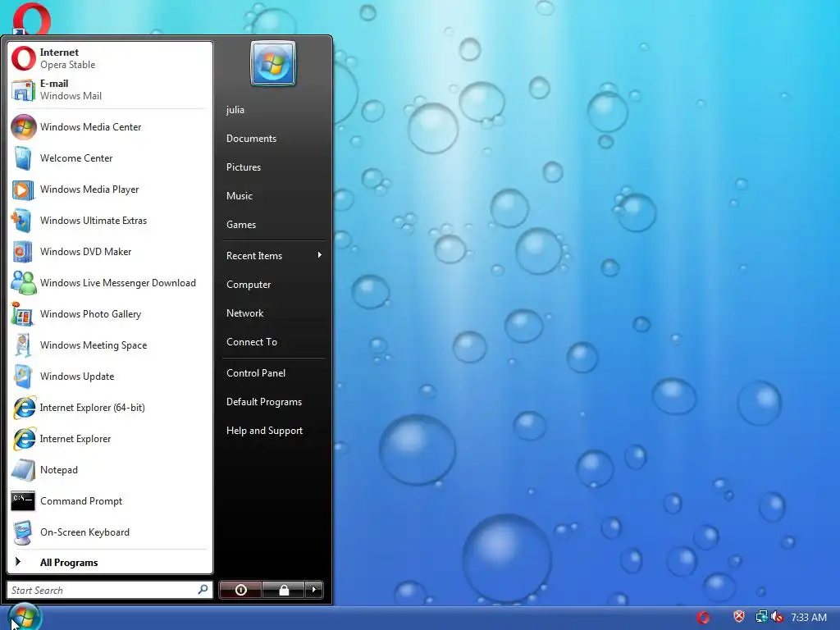Viewport: 840px width, 630px height.
Task: Open Control Panel
Action: point(256,373)
